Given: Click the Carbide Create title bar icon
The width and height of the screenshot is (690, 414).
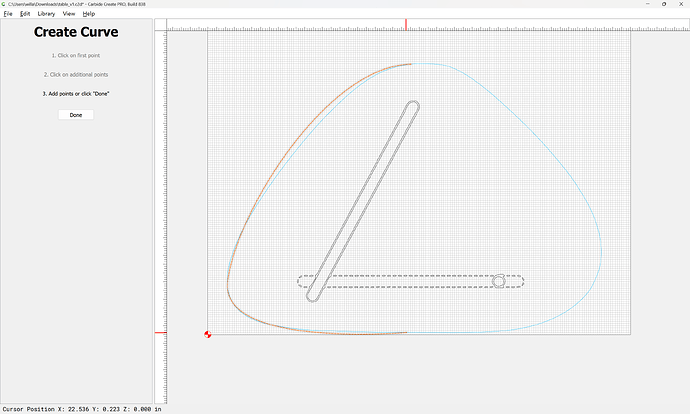Looking at the screenshot, I should [4, 4].
